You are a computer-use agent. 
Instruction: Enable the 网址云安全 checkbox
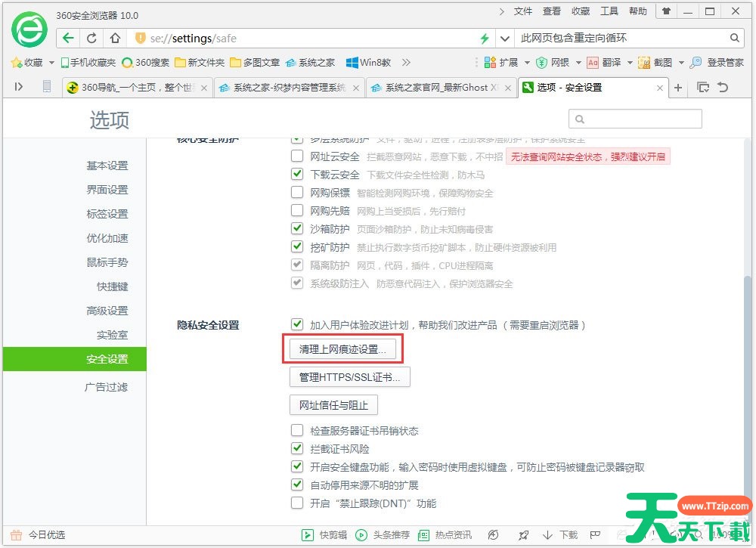click(297, 156)
